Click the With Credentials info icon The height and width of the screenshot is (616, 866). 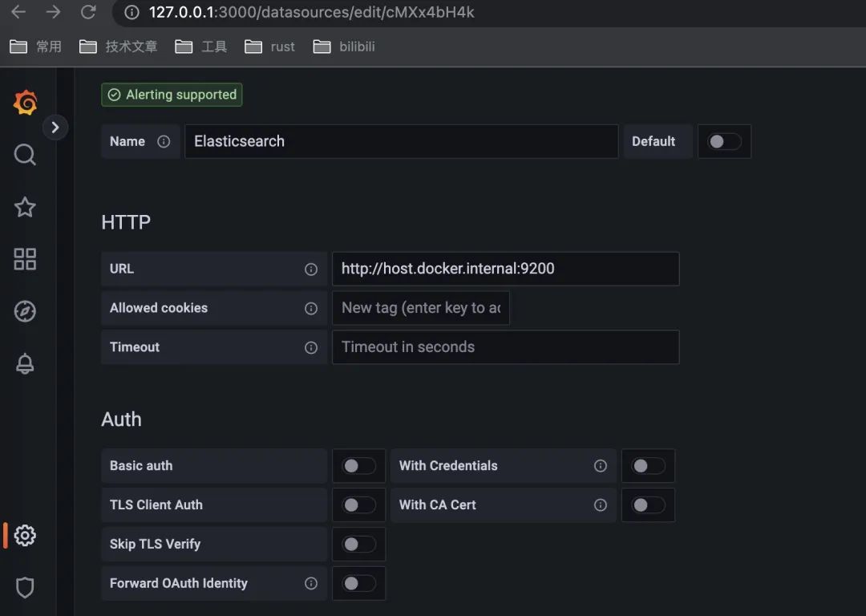click(601, 466)
